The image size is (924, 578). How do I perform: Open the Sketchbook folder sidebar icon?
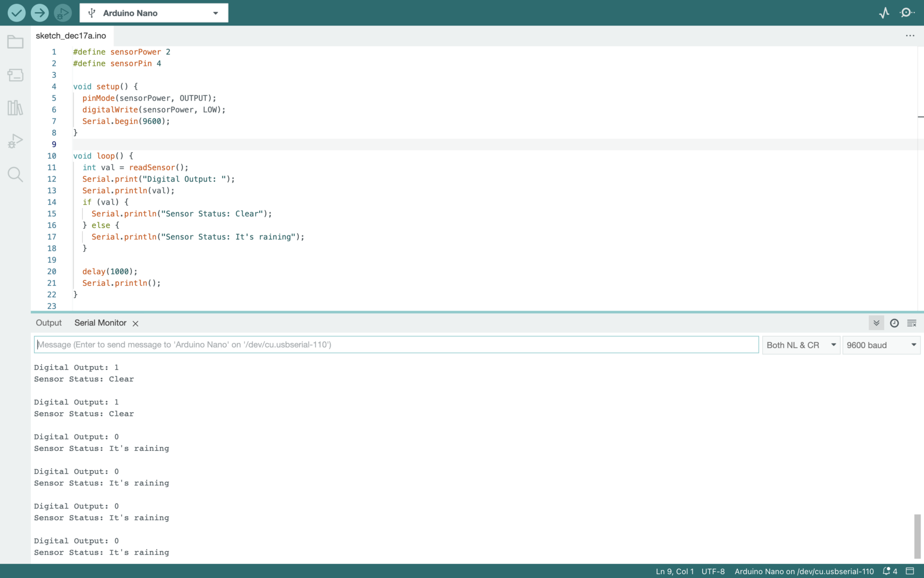tap(15, 42)
